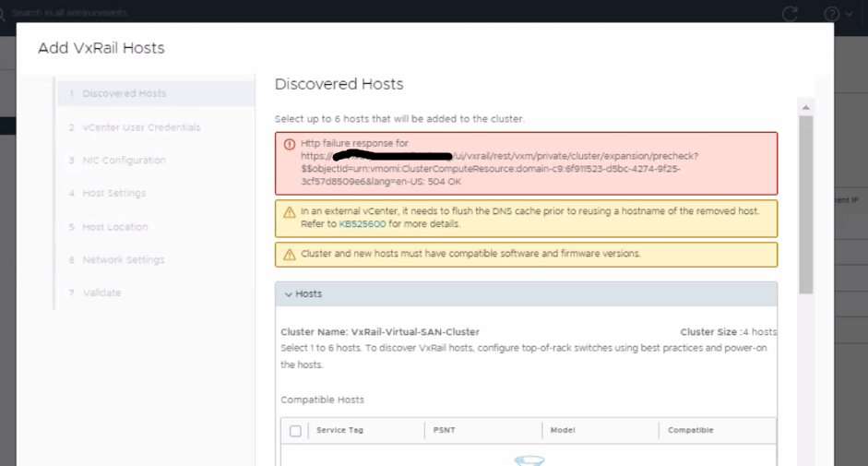The image size is (868, 466).
Task: Open the NIC Configuration step
Action: [124, 161]
